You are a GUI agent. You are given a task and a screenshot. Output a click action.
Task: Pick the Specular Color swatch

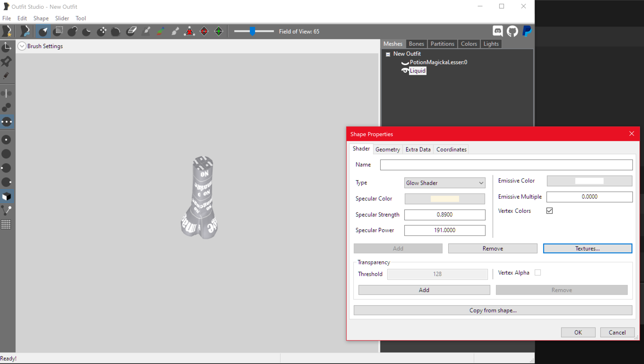click(445, 199)
